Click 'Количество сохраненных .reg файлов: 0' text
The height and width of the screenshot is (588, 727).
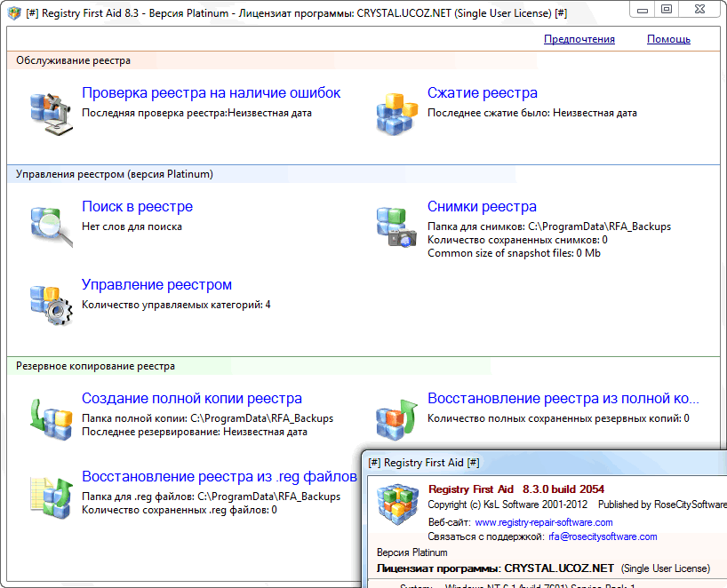point(180,510)
